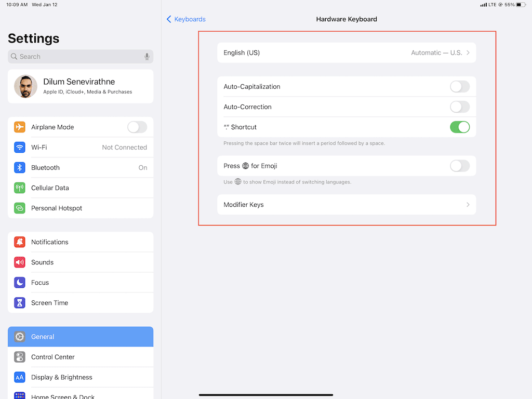The image size is (532, 399).
Task: Tap the Sounds speaker icon
Action: pyautogui.click(x=20, y=262)
